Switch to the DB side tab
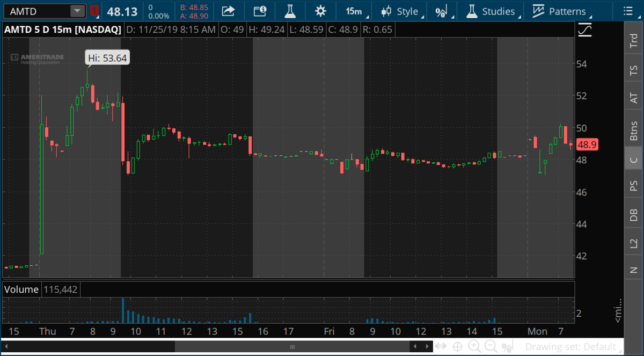Viewport: 644px width, 356px height. 634,215
